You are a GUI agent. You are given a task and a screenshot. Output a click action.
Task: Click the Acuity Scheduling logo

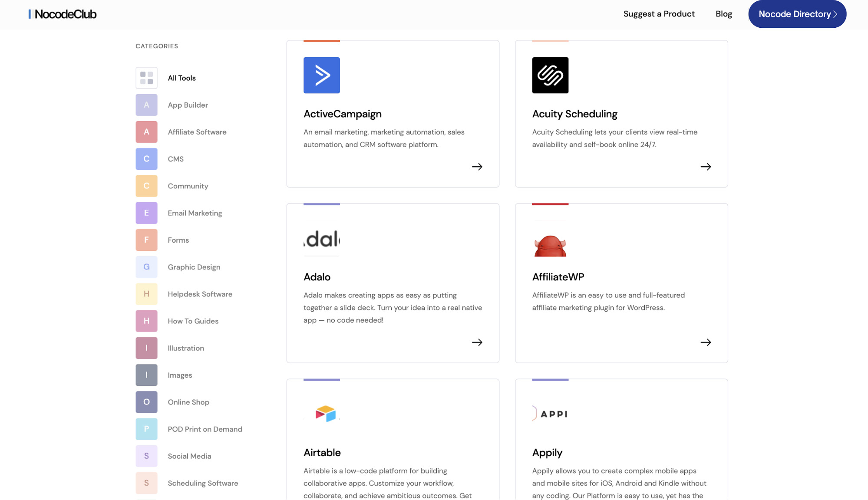tap(550, 75)
